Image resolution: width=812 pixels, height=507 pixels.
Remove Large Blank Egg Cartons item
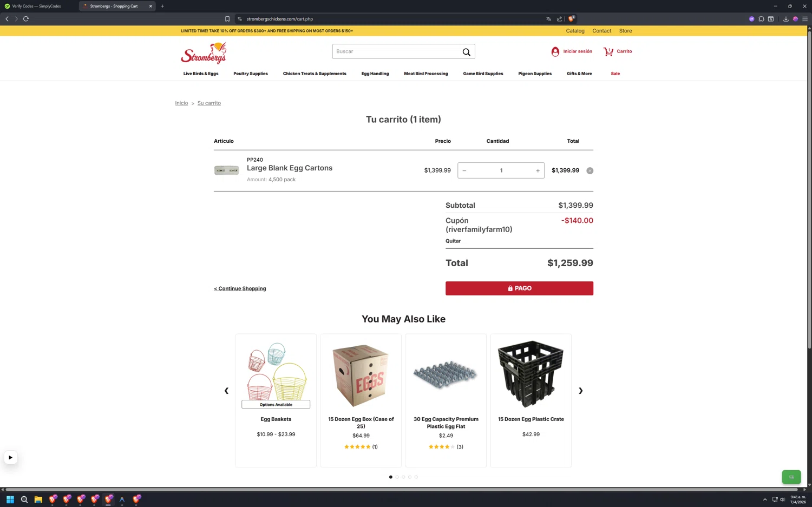pos(590,170)
